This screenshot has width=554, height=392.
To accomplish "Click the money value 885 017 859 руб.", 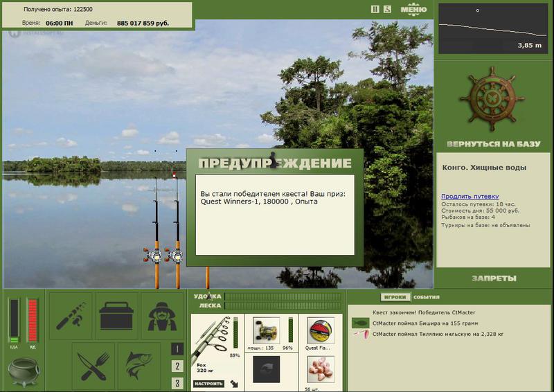I will point(143,24).
